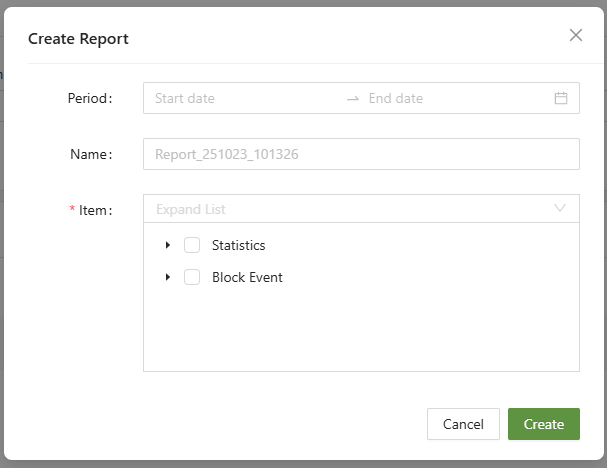The image size is (607, 468).
Task: Click the Start date field
Action: 240,98
